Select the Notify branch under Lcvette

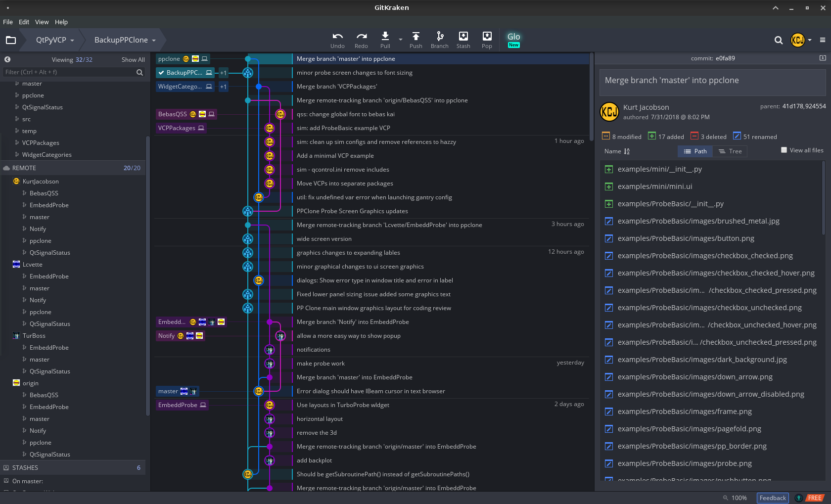tap(38, 300)
